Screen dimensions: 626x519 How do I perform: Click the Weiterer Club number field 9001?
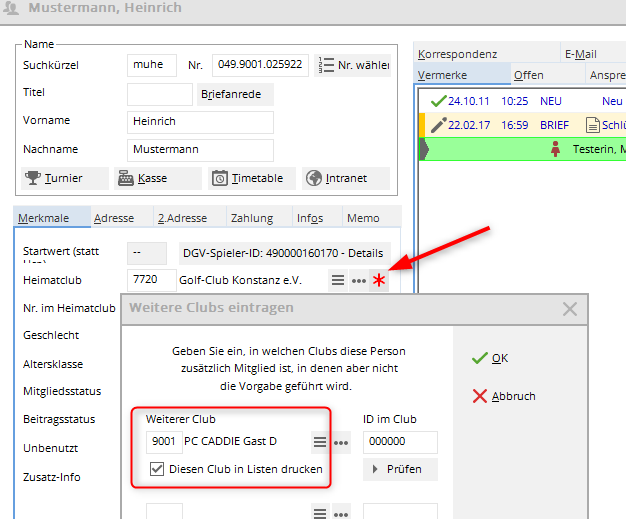(x=164, y=442)
